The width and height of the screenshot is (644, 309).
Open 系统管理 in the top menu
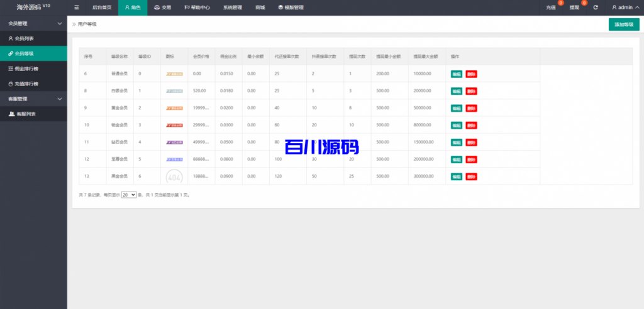233,8
